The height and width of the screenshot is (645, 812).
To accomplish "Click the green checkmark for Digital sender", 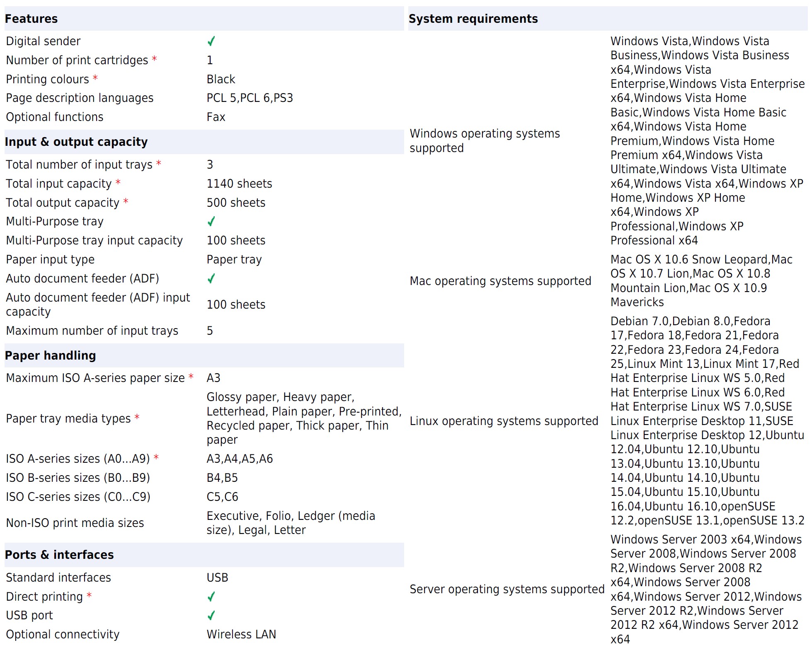I will coord(211,41).
